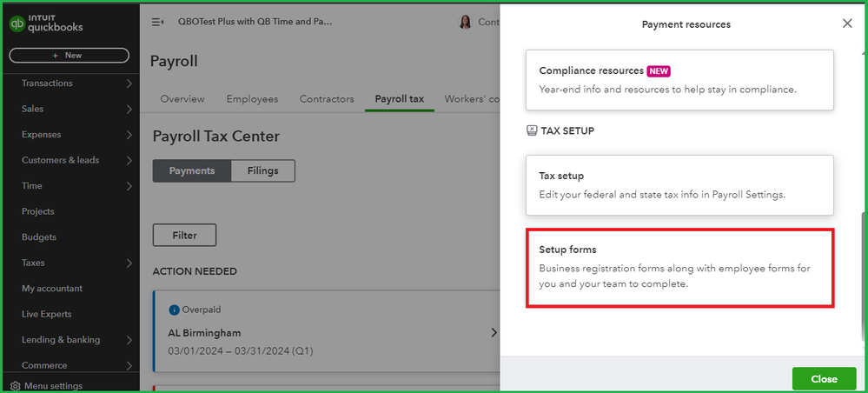Select the Filings toggle segment
The height and width of the screenshot is (393, 868).
pos(262,171)
